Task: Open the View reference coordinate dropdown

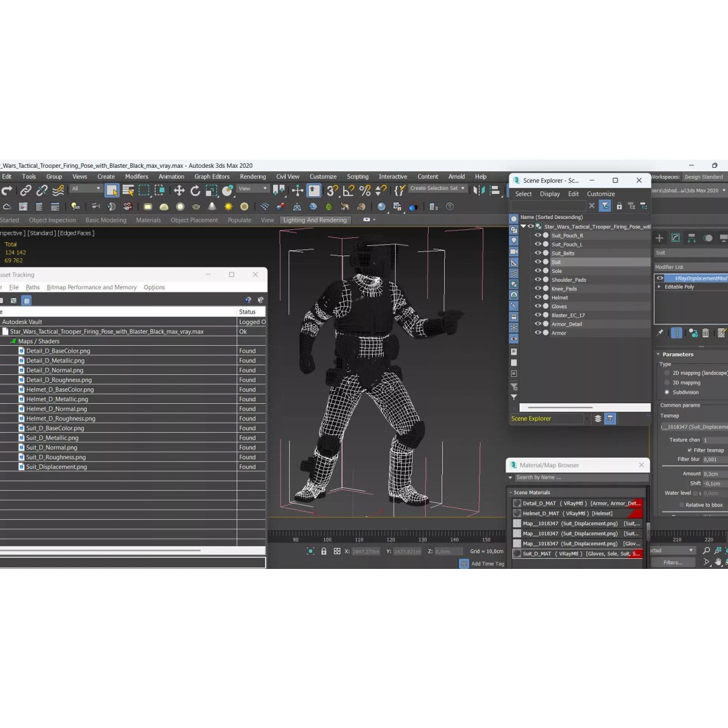Action: tap(253, 189)
